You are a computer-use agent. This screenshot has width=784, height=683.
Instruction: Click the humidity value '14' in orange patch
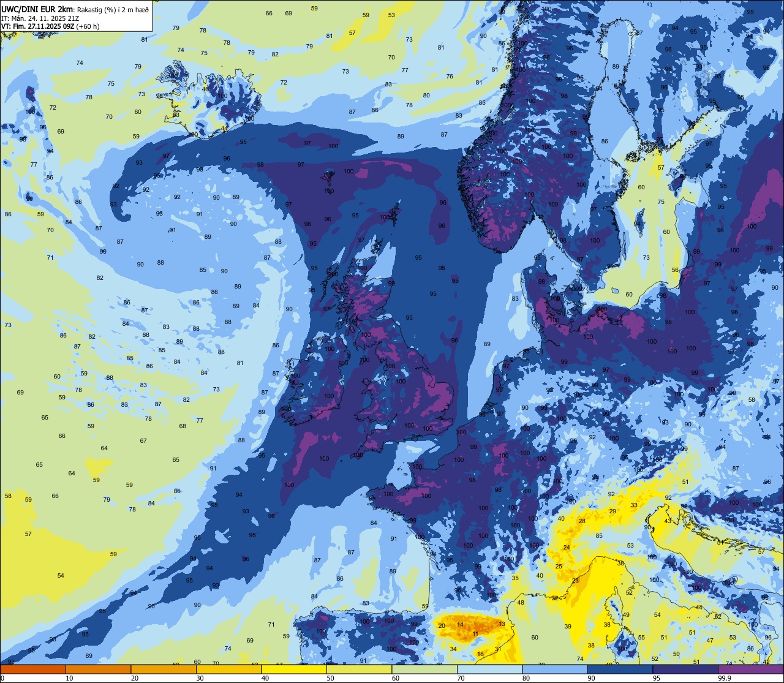461,625
